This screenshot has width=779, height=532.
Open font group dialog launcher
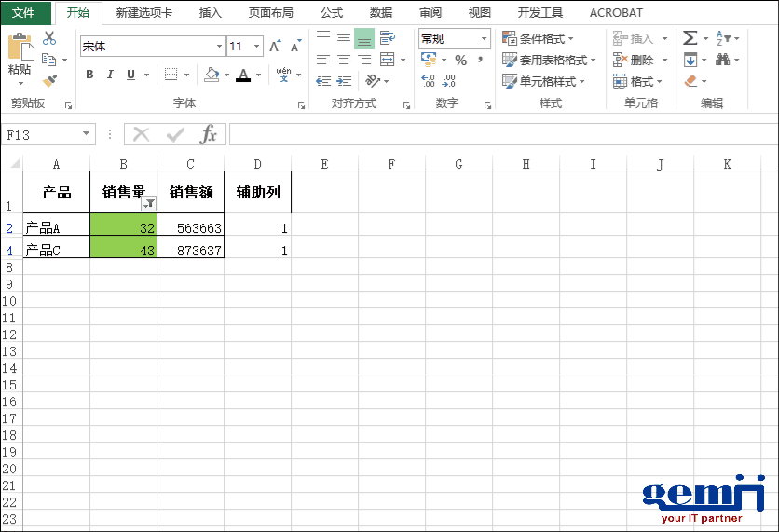(x=301, y=105)
